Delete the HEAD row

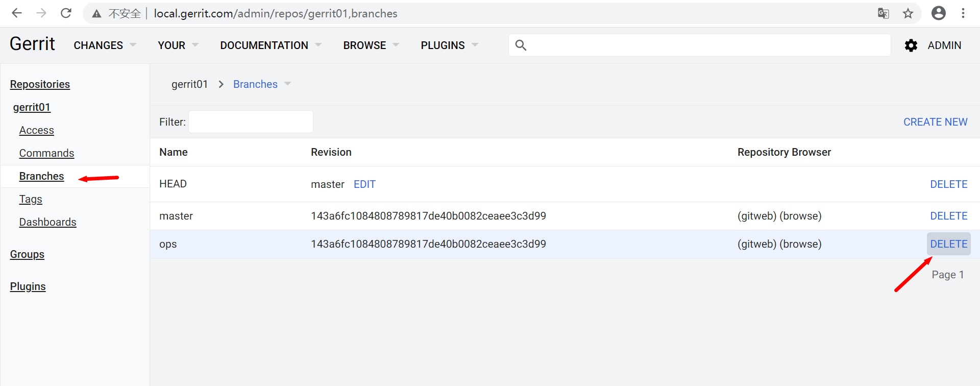(948, 184)
